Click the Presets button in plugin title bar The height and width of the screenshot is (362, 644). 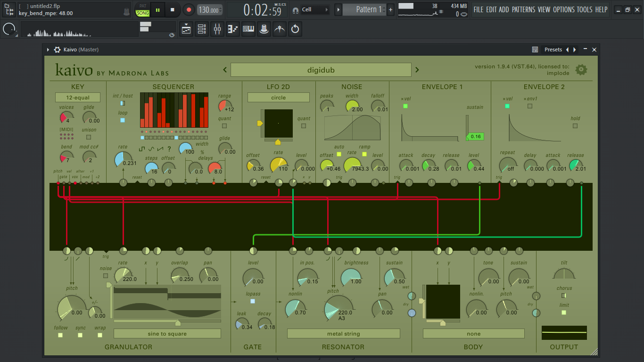pyautogui.click(x=553, y=49)
